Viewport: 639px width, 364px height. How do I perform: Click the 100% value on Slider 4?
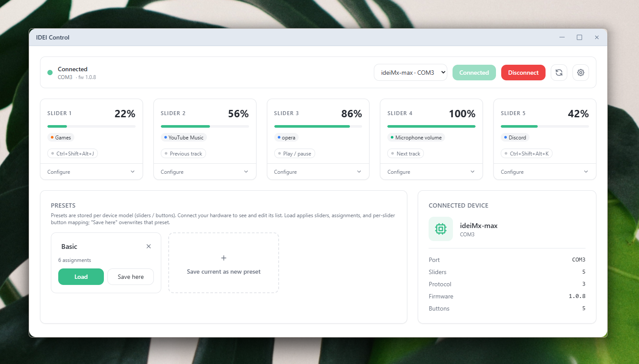(x=462, y=114)
